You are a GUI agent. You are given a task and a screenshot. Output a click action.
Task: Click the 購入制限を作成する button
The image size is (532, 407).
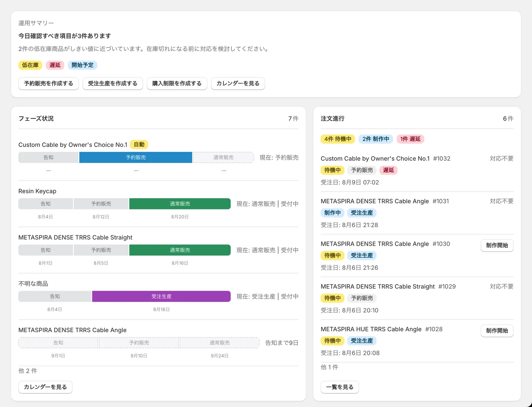[177, 83]
